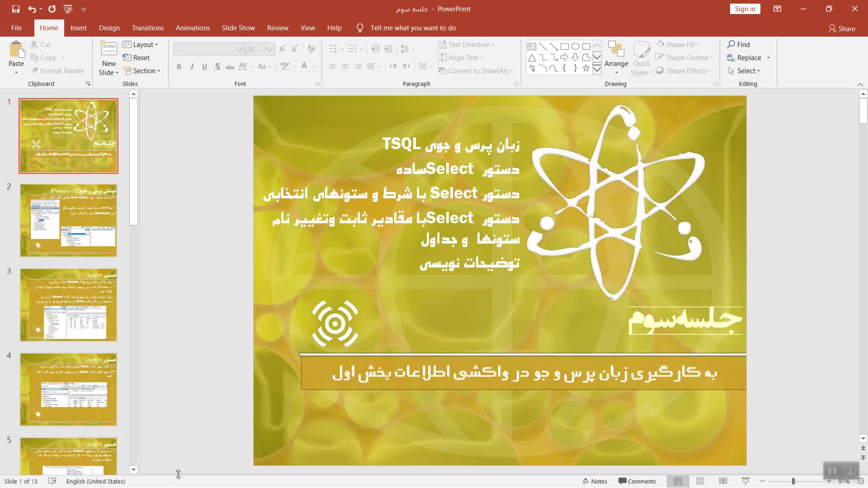Toggle the Comments pane
868x488 pixels.
(x=637, y=481)
